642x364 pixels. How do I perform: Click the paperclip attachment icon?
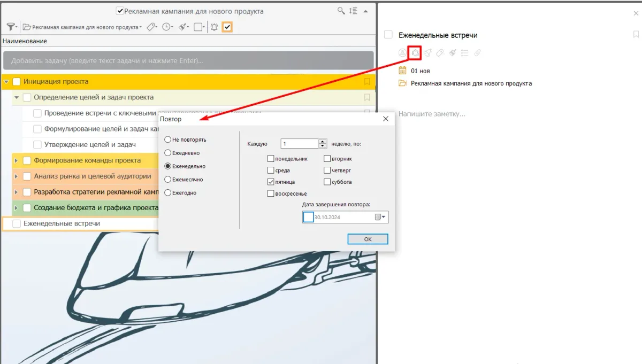[x=478, y=52]
